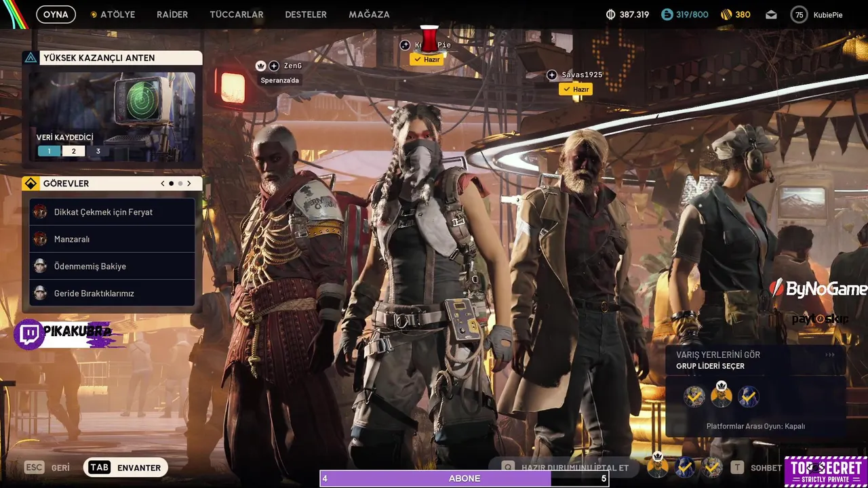Click the yellow Görevler diamond icon
The height and width of the screenshot is (488, 868).
point(31,184)
